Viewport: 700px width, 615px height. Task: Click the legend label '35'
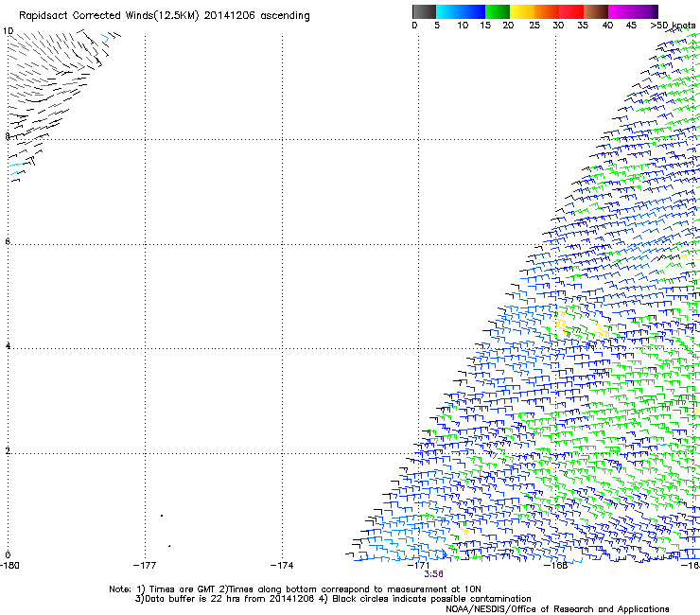pos(583,26)
